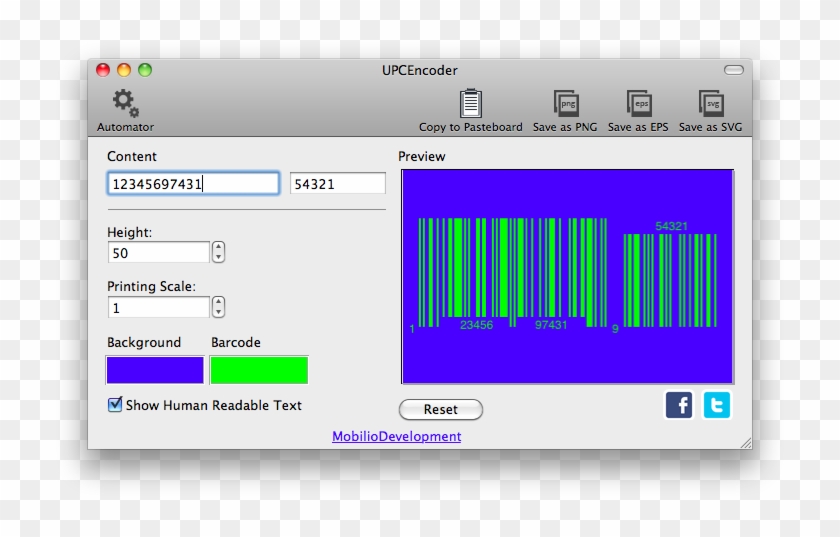The width and height of the screenshot is (840, 537).
Task: Open the Barcode green color swatch
Action: coord(259,370)
